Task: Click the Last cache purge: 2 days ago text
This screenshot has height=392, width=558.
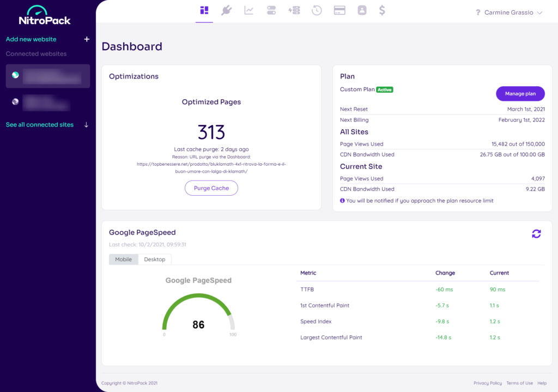Action: click(211, 149)
